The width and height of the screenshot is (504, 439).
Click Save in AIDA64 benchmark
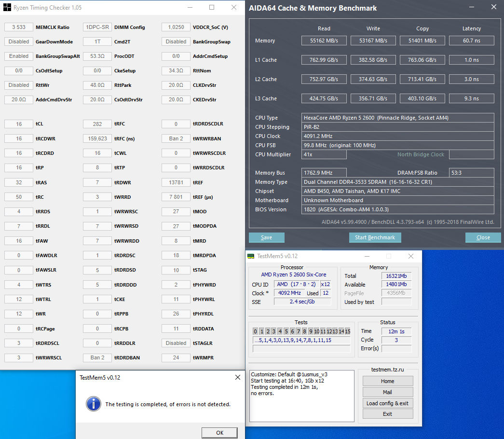coord(266,237)
